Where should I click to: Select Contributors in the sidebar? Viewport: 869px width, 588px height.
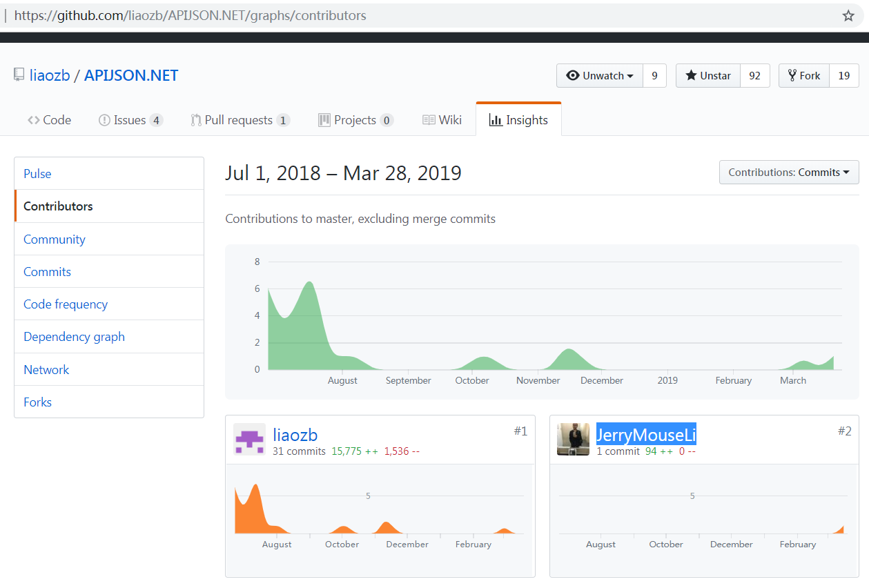pyautogui.click(x=109, y=206)
